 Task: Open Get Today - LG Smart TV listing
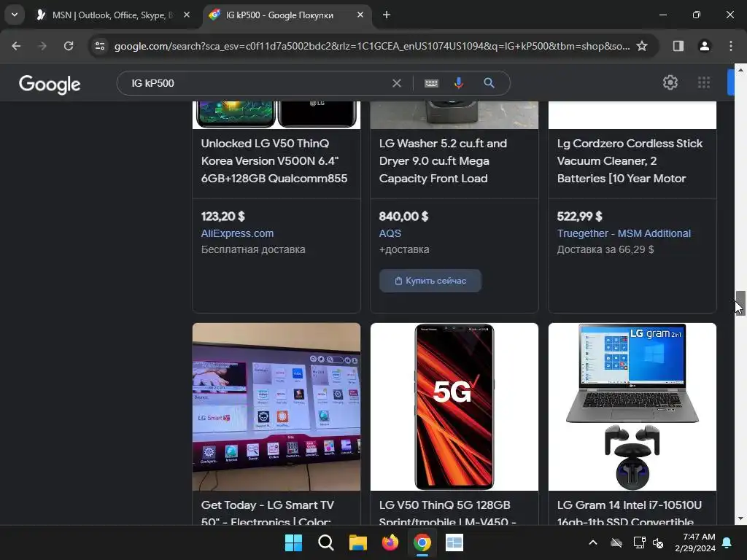click(x=267, y=512)
